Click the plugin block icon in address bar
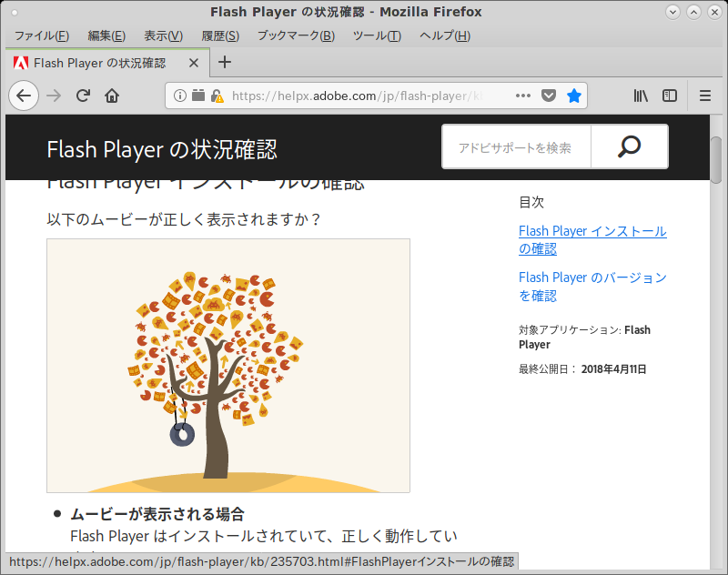This screenshot has height=575, width=728. (198, 96)
